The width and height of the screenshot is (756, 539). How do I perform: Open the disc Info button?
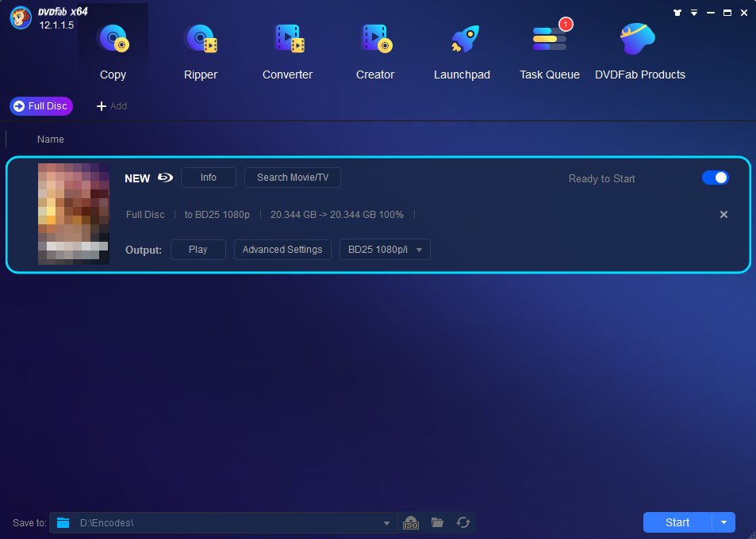tap(209, 178)
